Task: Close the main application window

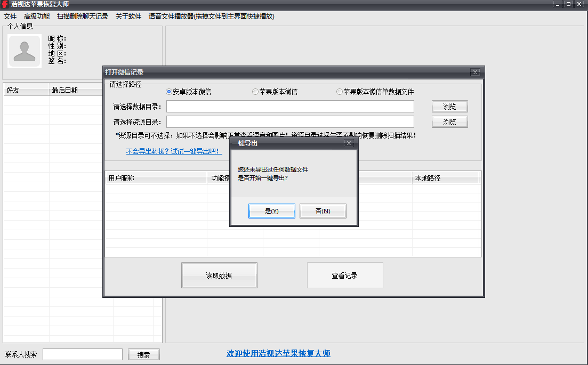Action: [x=579, y=4]
